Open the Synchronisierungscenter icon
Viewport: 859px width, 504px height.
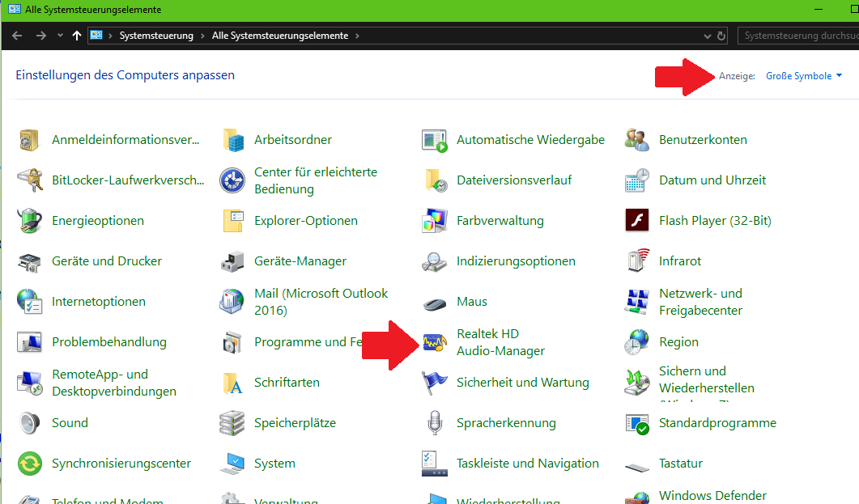(120, 463)
